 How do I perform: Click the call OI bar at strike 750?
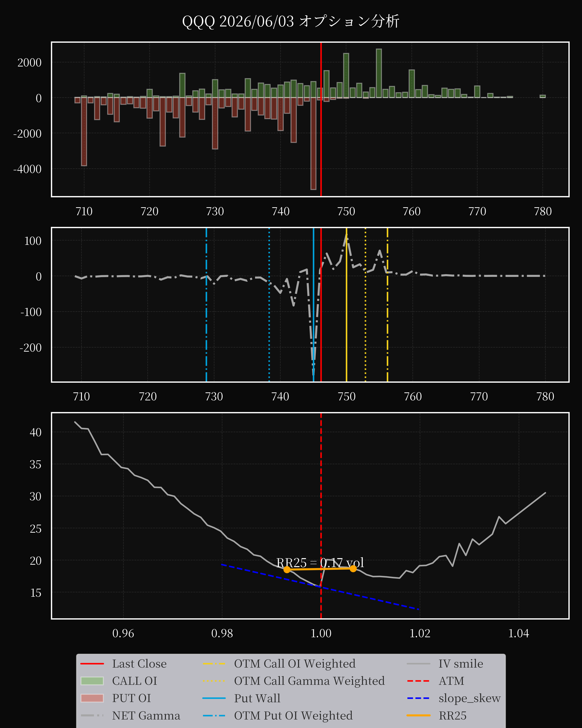(346, 76)
